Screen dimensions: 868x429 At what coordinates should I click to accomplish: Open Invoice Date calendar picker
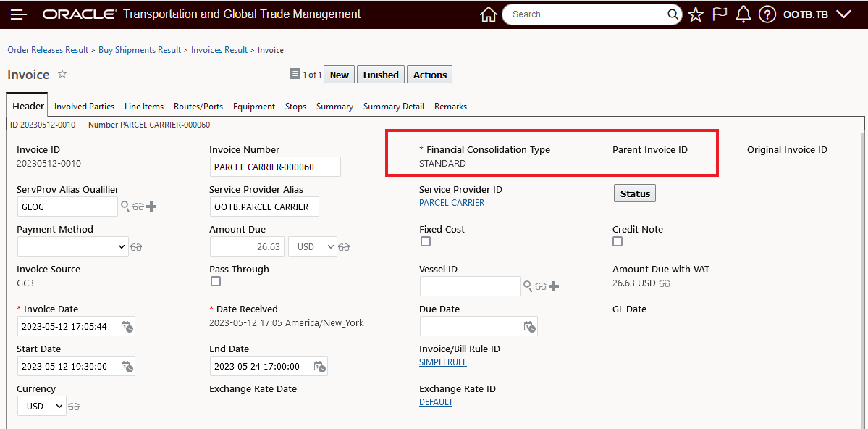pos(127,327)
